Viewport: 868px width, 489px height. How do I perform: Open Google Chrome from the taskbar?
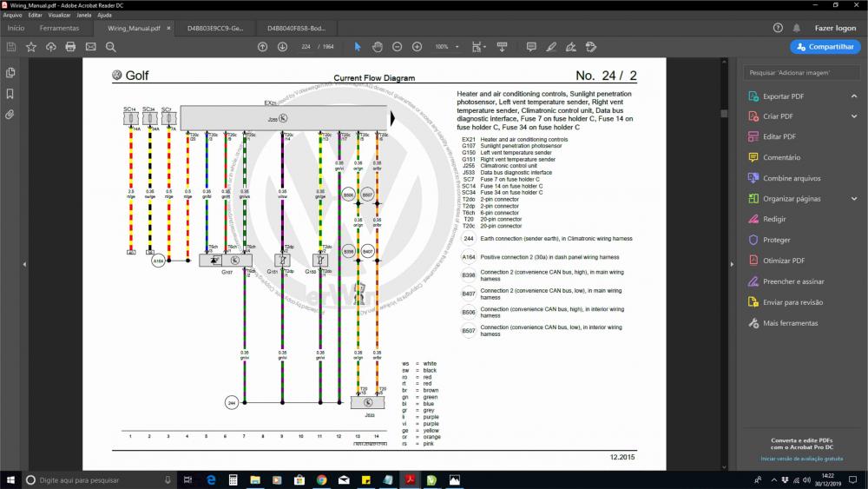click(x=322, y=480)
